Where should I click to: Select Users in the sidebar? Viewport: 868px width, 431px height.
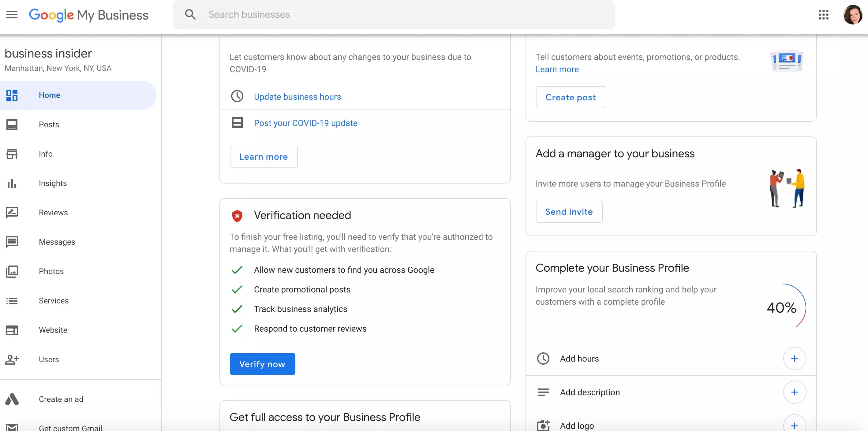pyautogui.click(x=78, y=360)
